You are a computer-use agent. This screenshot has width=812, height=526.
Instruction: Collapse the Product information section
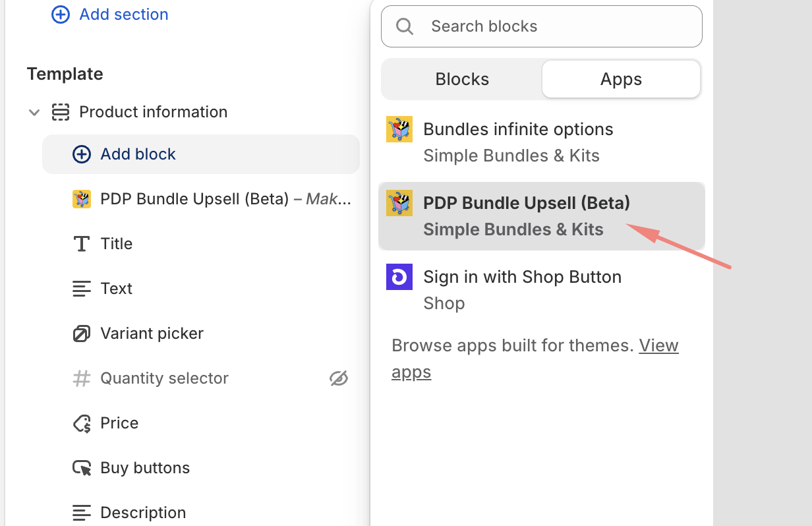pos(34,112)
